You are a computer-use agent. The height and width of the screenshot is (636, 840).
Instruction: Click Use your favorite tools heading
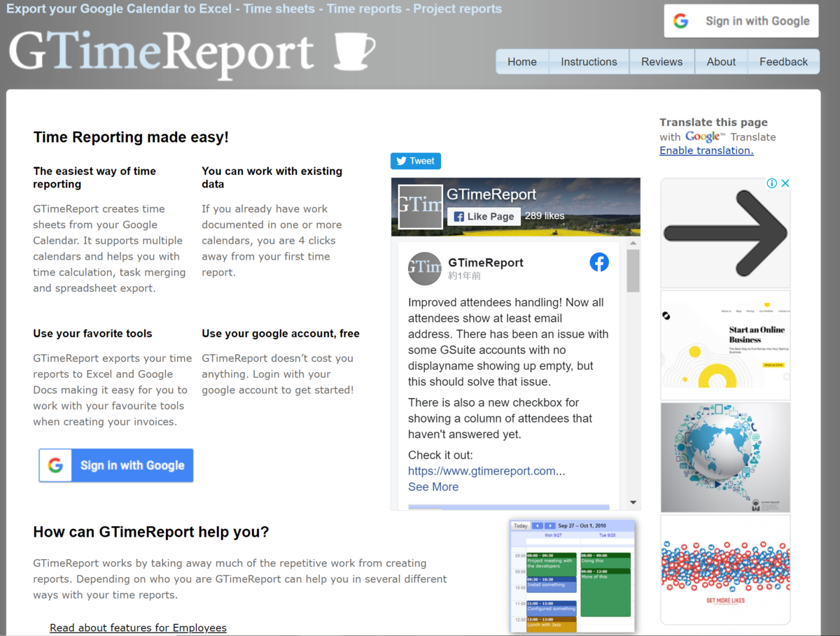click(92, 334)
